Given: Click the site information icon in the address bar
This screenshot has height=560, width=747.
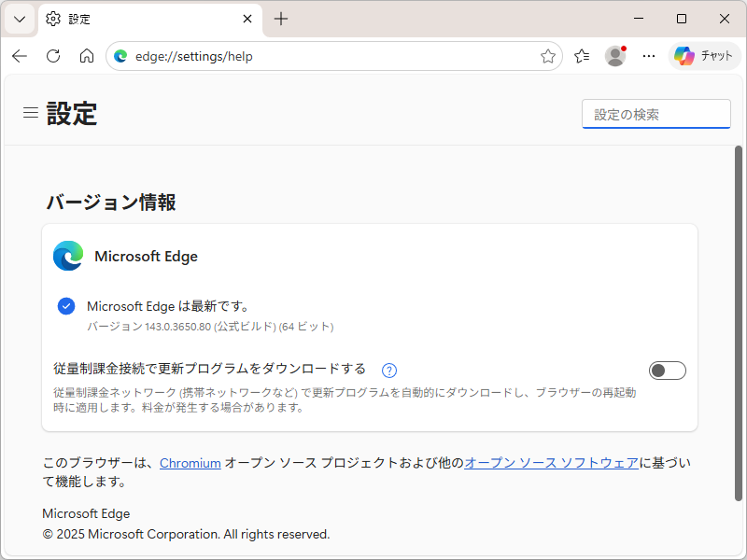Looking at the screenshot, I should (x=120, y=56).
